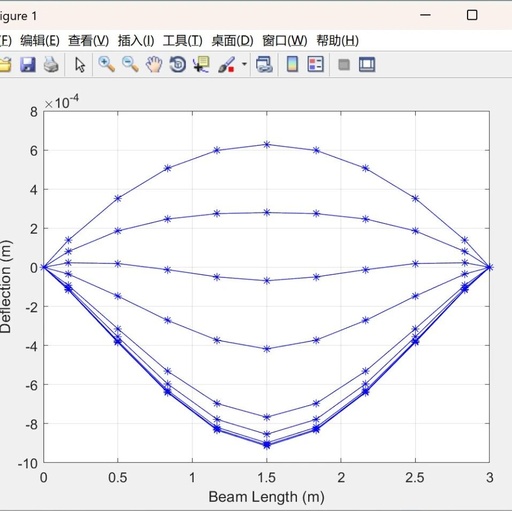
Task: Enable the Data Cursor tool
Action: pos(201,64)
